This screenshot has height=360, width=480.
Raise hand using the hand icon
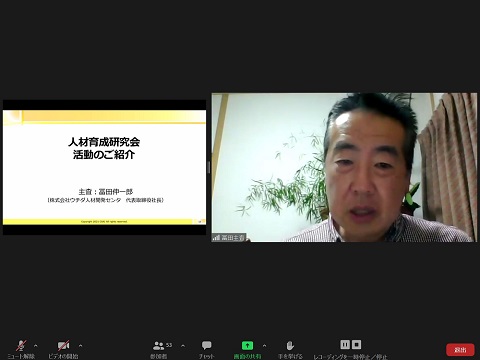[290, 345]
